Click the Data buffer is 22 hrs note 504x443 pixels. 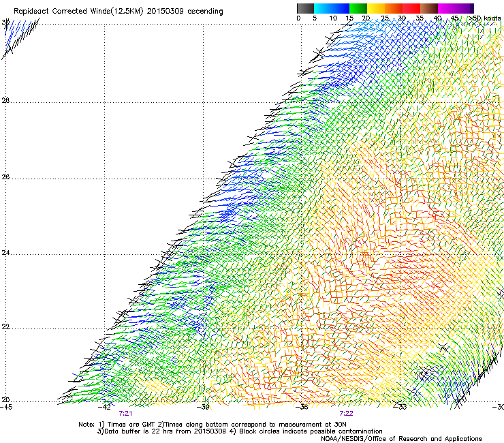tap(162, 431)
